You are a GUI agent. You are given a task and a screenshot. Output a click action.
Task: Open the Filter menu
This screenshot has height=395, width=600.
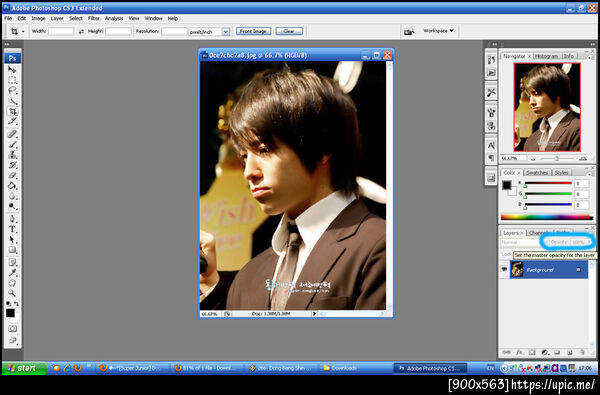pos(94,18)
